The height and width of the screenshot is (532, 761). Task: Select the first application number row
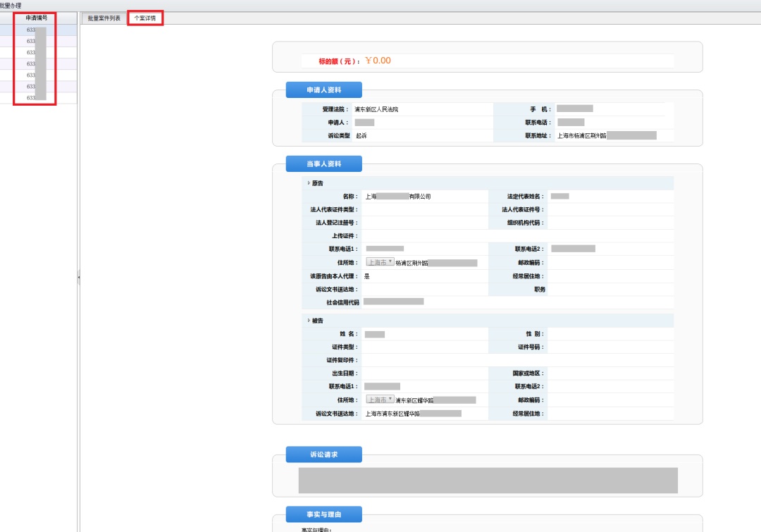coord(35,30)
